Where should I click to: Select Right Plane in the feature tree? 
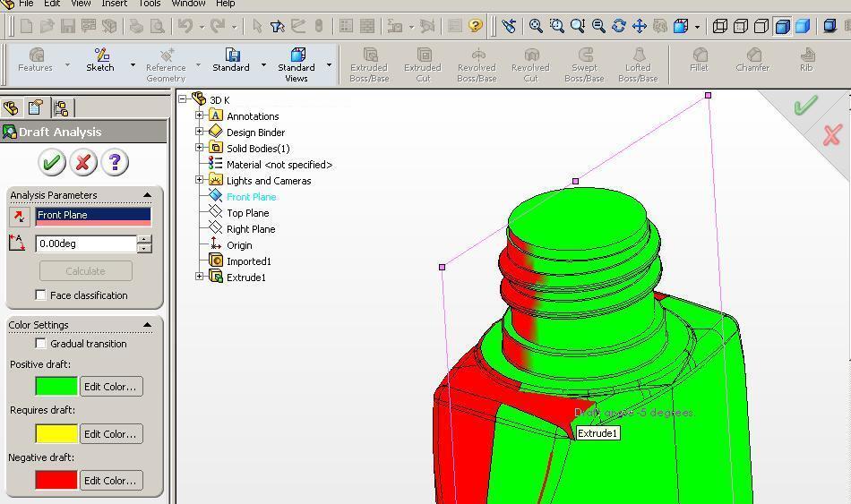(251, 229)
